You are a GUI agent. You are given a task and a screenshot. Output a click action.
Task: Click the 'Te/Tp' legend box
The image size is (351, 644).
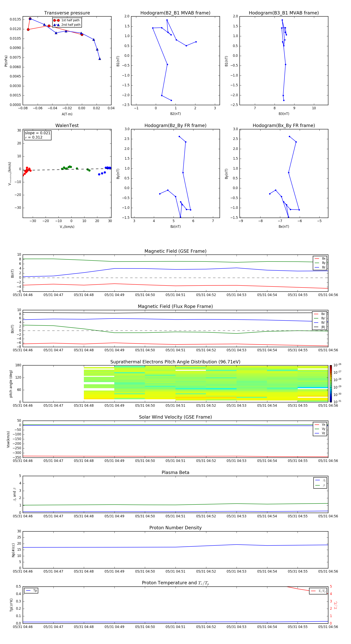point(318,591)
